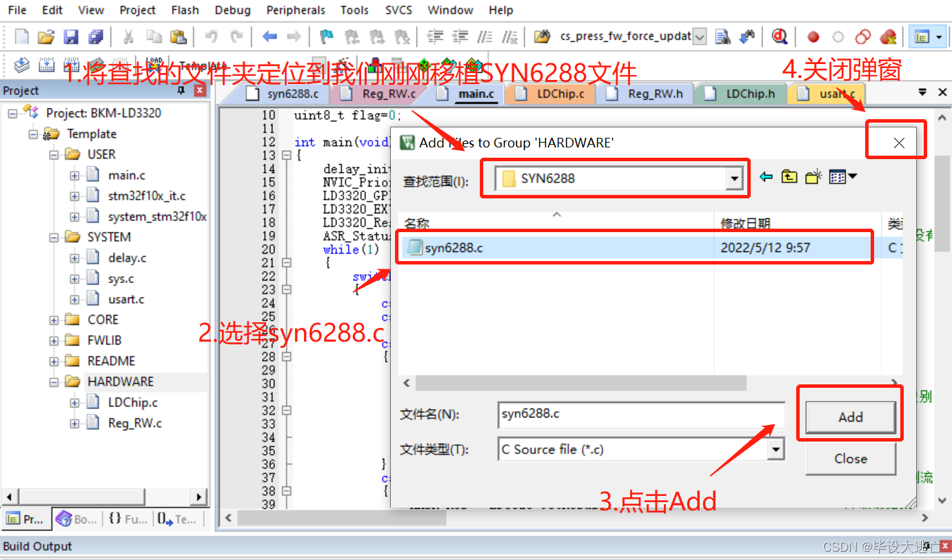Image resolution: width=952 pixels, height=560 pixels.
Task: Disable all breakpoints icon
Action: [x=862, y=37]
